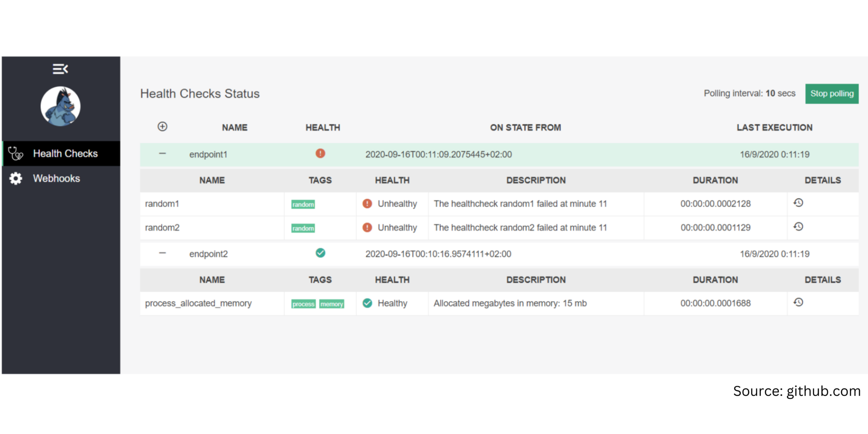Click history details icon for random2

coord(798,227)
